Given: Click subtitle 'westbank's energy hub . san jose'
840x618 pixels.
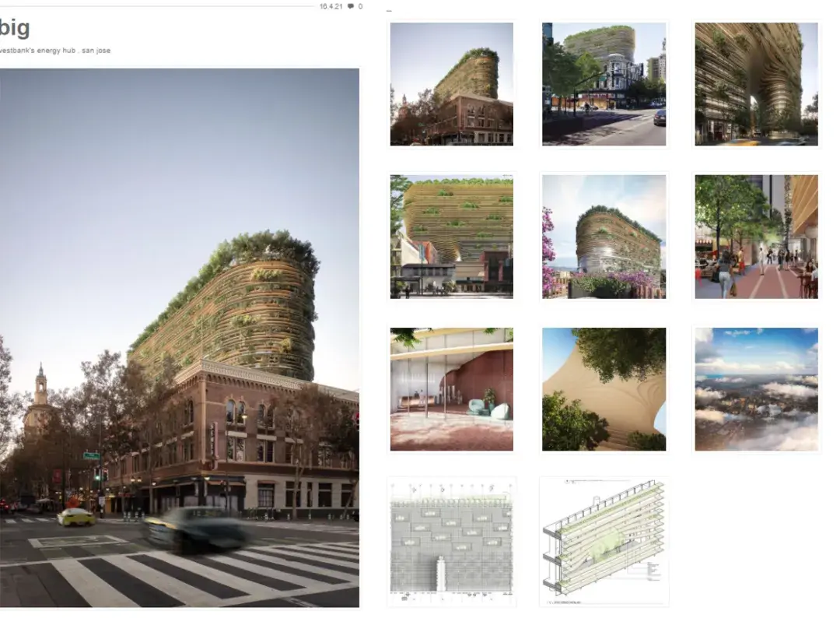Looking at the screenshot, I should 55,51.
